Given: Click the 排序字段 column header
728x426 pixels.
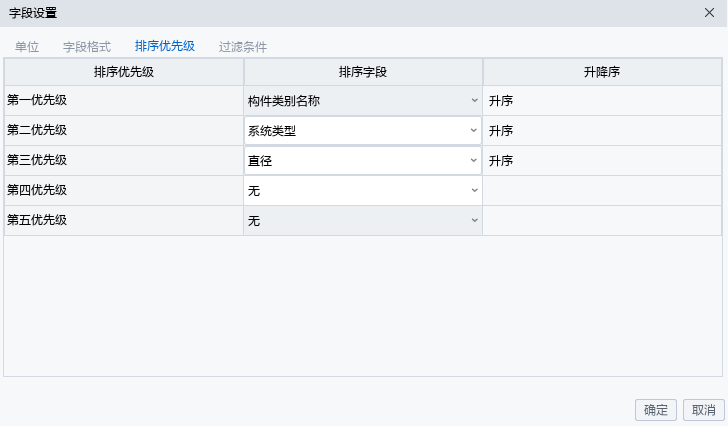Looking at the screenshot, I should 363,72.
